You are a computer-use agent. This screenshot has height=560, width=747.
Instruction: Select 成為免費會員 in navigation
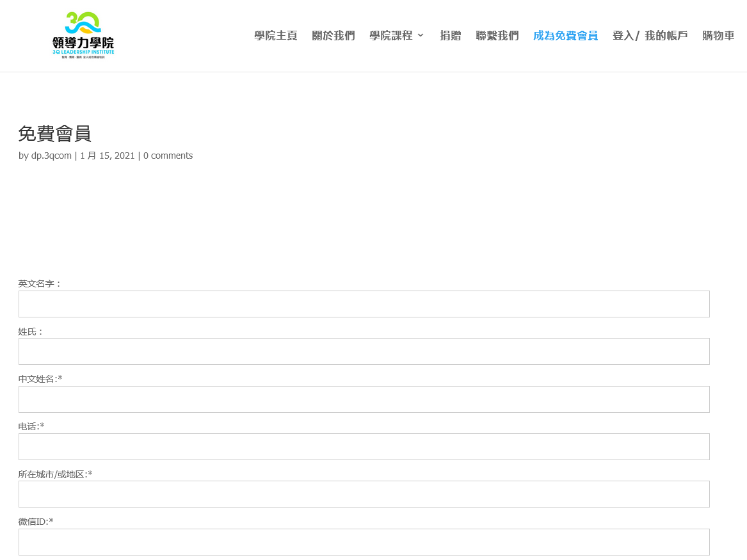[x=565, y=36]
